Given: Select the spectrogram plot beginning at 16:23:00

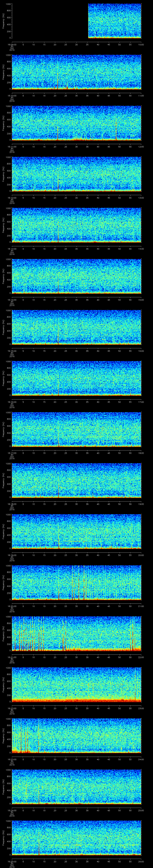Looking at the screenshot, I should tap(76, 736).
